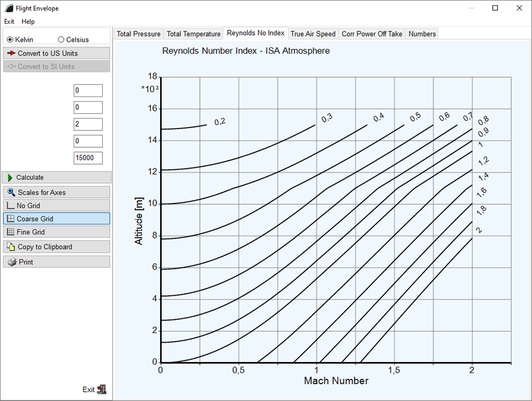Click the input field containing 2

[88, 124]
